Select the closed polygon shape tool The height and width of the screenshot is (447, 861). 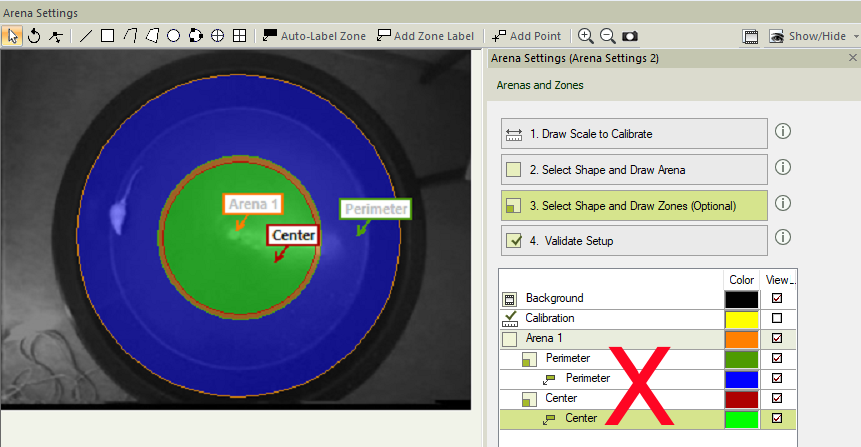(152, 36)
